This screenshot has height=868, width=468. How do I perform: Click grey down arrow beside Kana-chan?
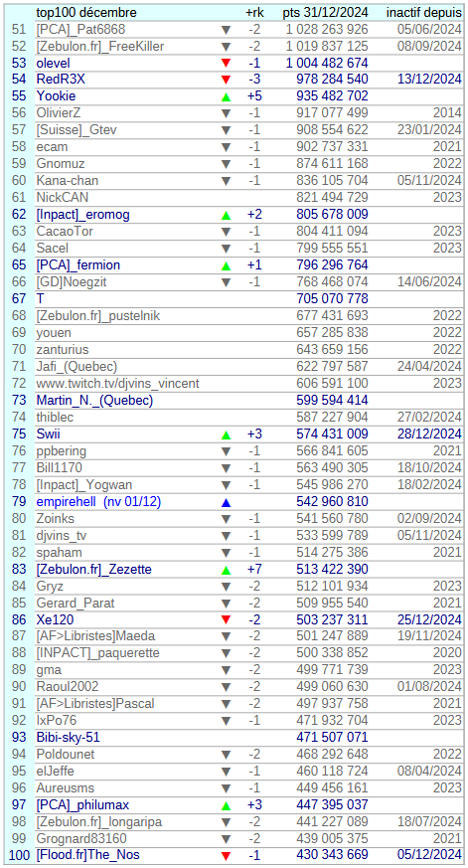[x=226, y=182]
